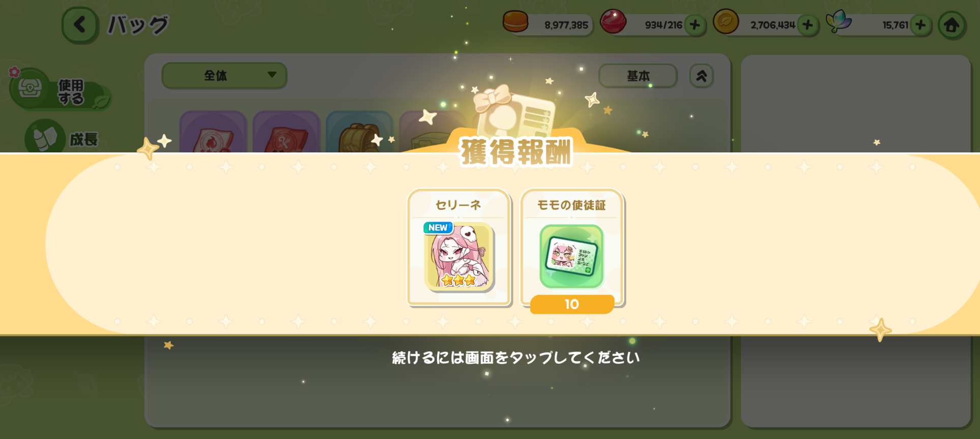
Task: Go to the home screen icon
Action: [952, 25]
